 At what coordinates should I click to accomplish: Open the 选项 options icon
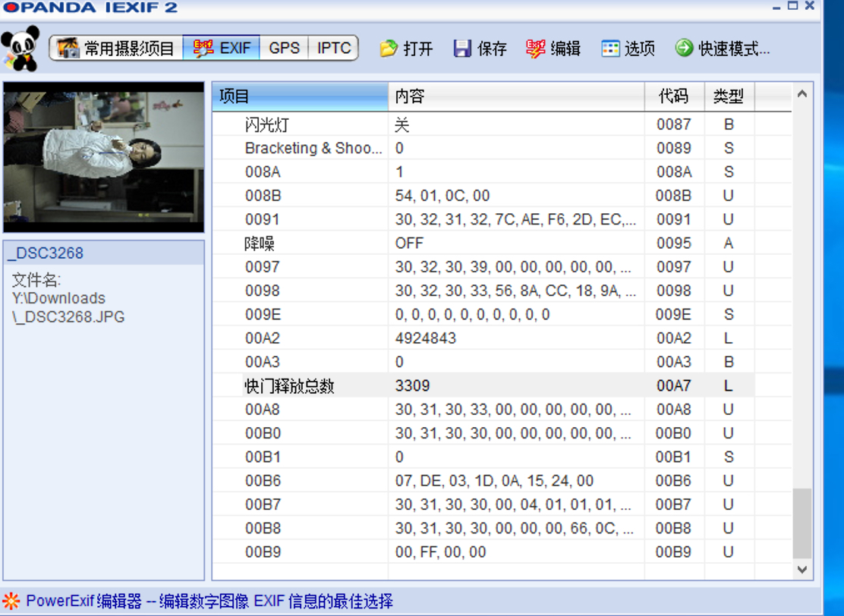coord(610,49)
